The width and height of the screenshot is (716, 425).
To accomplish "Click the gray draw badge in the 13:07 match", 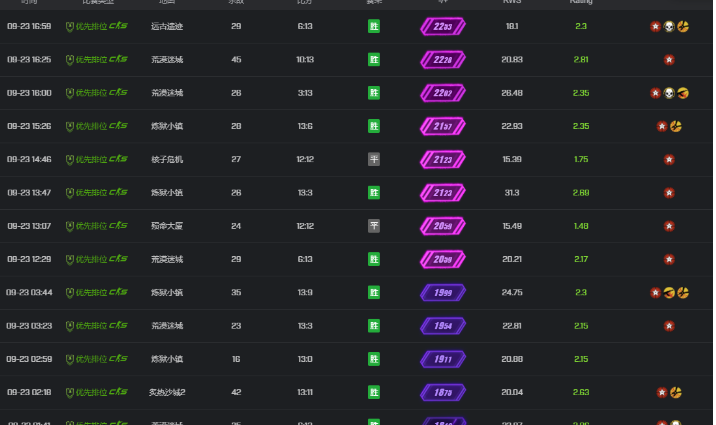I will (374, 226).
